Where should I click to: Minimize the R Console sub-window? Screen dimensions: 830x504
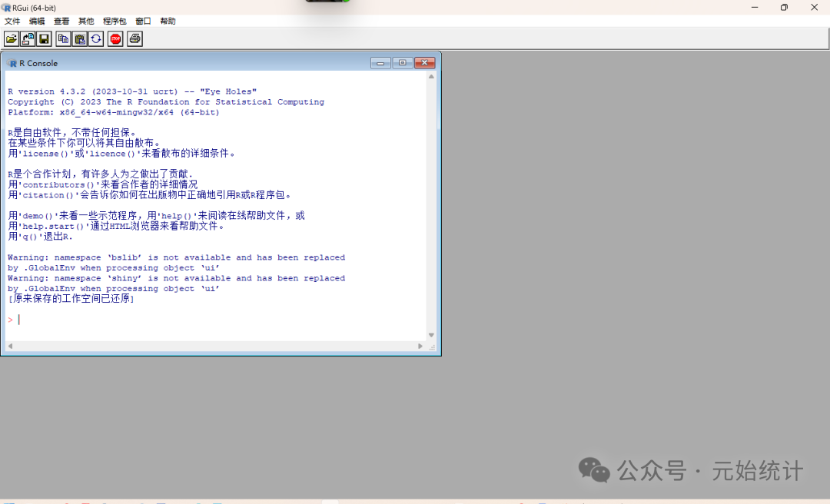[x=380, y=63]
